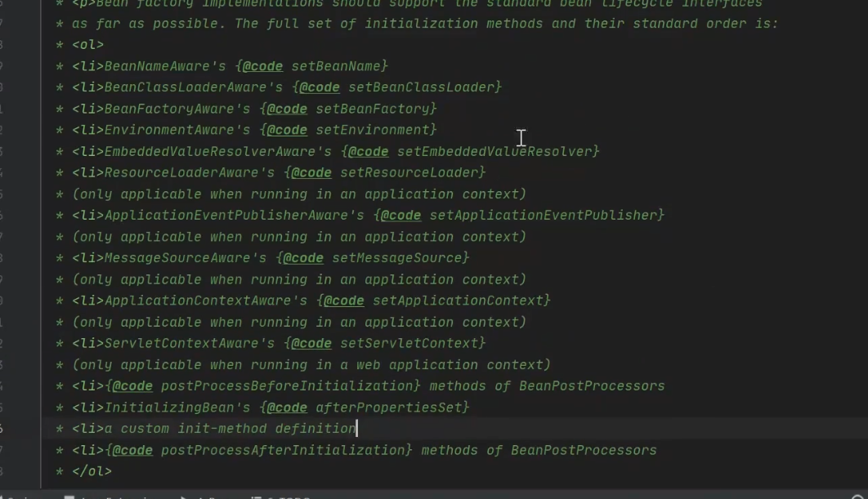868x499 pixels.
Task: Click the @code tag before setResourceLoader
Action: [x=311, y=172]
